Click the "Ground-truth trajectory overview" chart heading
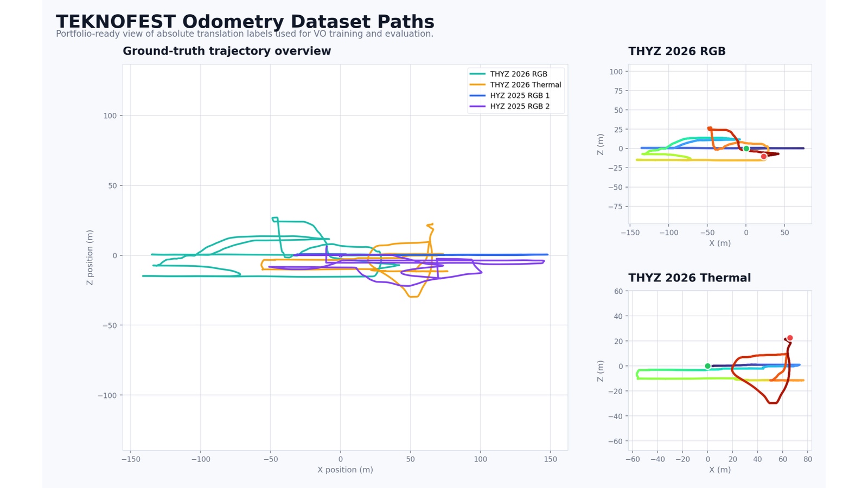Viewport: 868px width, 488px height. (227, 51)
